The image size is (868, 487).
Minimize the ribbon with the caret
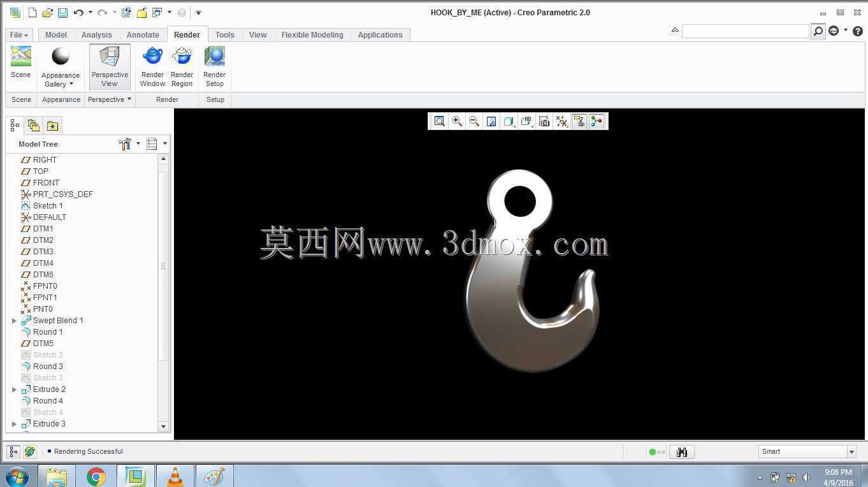point(675,30)
